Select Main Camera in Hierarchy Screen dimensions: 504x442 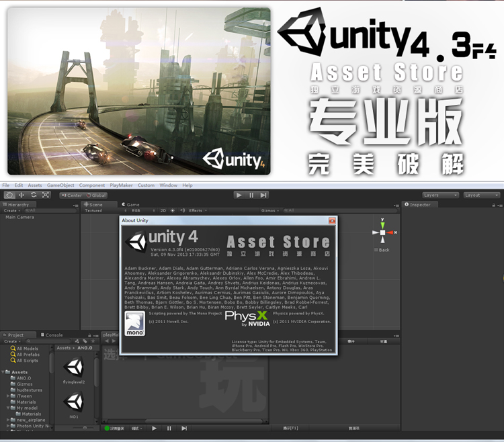(19, 217)
